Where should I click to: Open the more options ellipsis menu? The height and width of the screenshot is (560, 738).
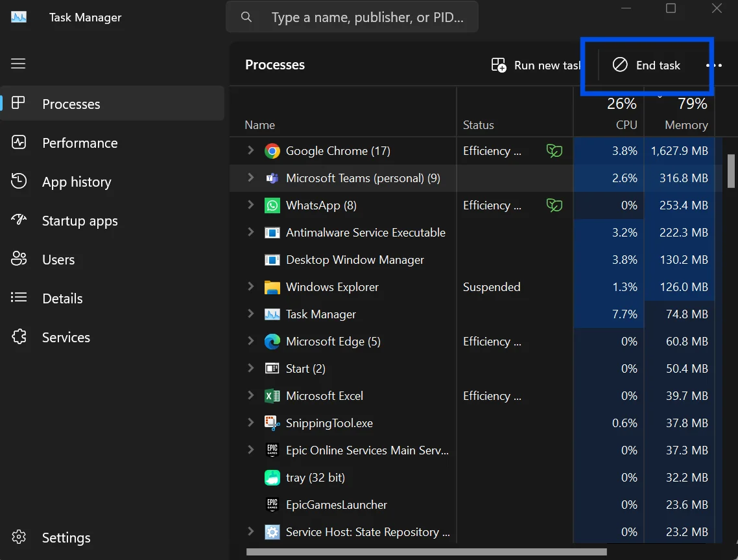coord(714,65)
